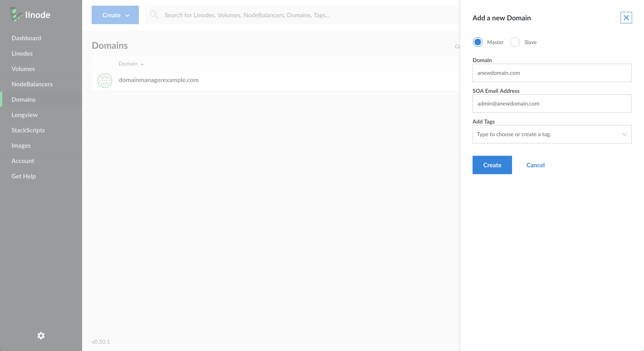Navigate to StackScripts
Screen dimensions: 644x351
(28, 130)
